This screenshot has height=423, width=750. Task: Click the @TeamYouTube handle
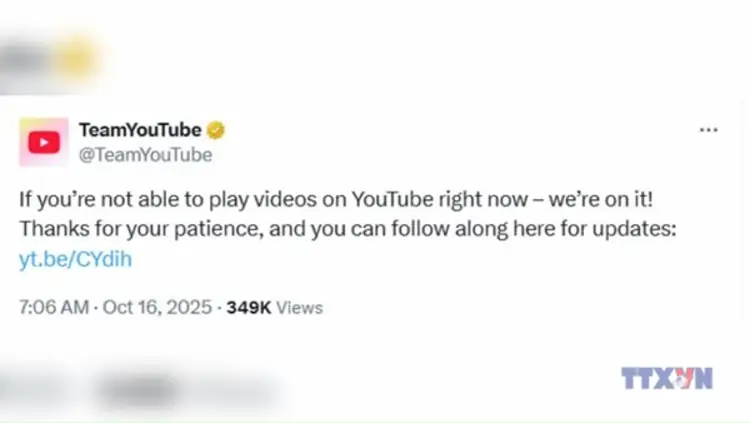145,155
